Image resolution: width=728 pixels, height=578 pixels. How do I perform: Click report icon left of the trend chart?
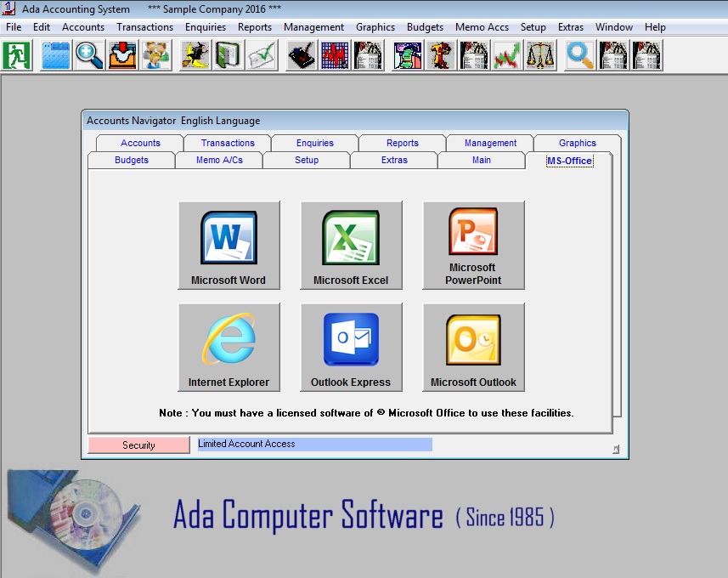474,55
